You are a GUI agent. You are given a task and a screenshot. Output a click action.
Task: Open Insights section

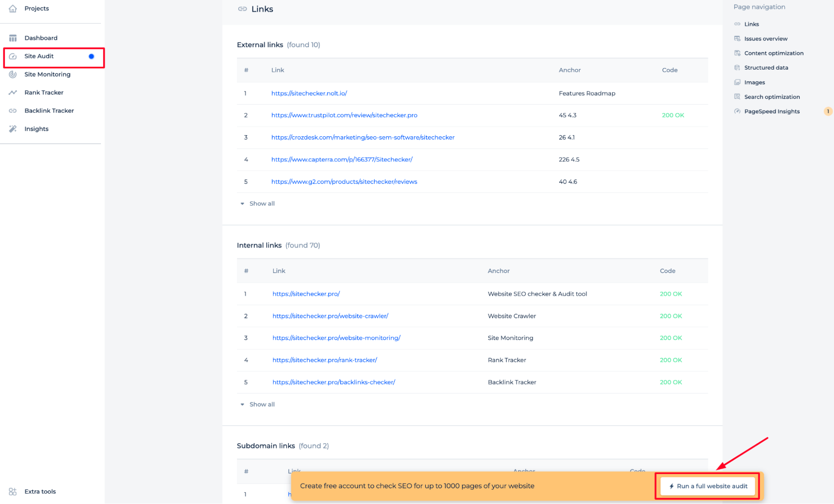[x=36, y=128]
